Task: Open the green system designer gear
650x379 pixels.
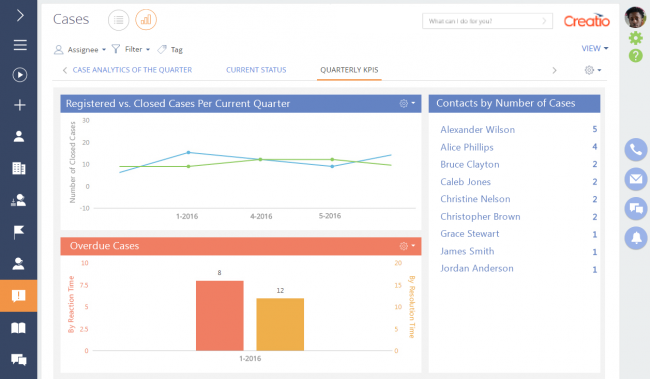Action: tap(635, 38)
